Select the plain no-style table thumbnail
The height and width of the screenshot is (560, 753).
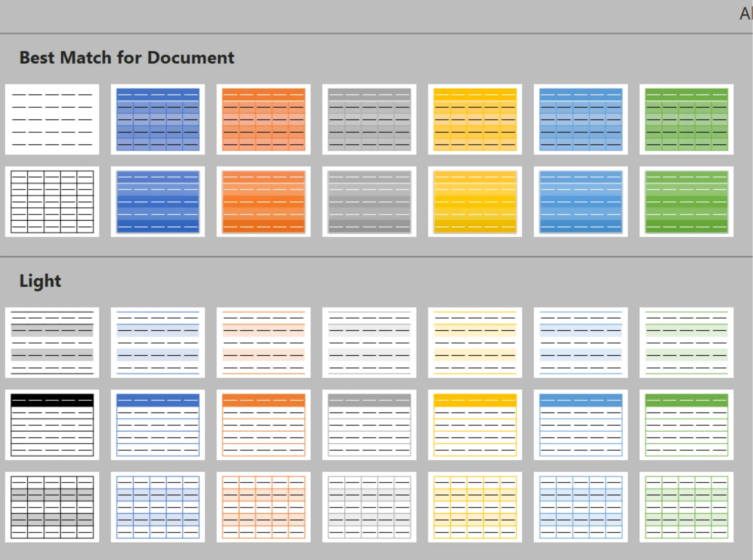pos(52,119)
